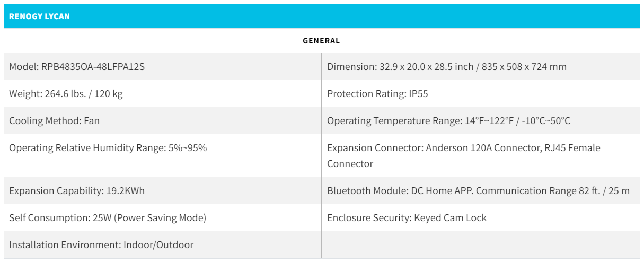Image resolution: width=644 pixels, height=262 pixels.
Task: Select the Expansion Connector label text
Action: [375, 148]
